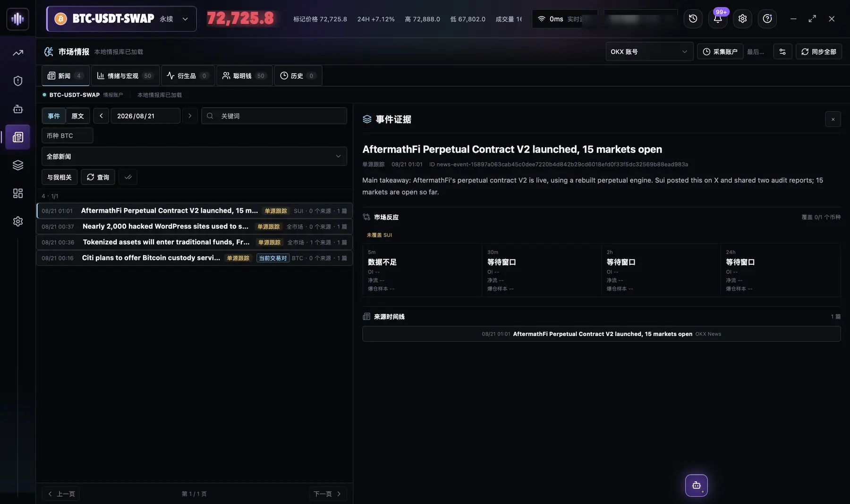Open the 新闻 tab

click(66, 76)
